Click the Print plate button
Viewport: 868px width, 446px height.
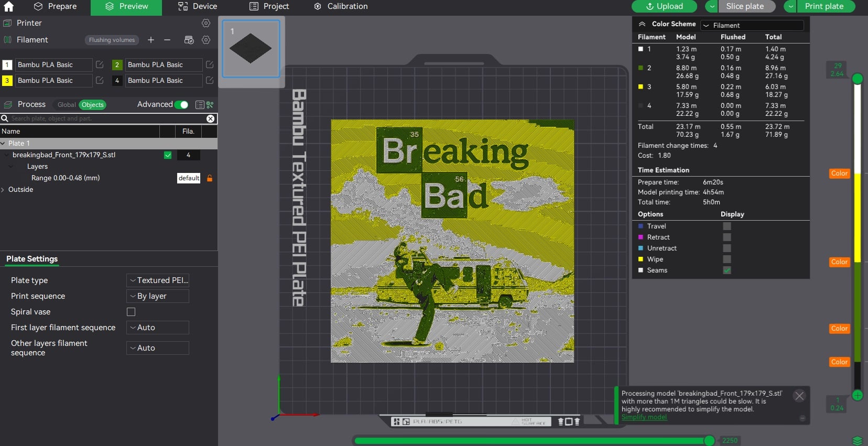(826, 6)
